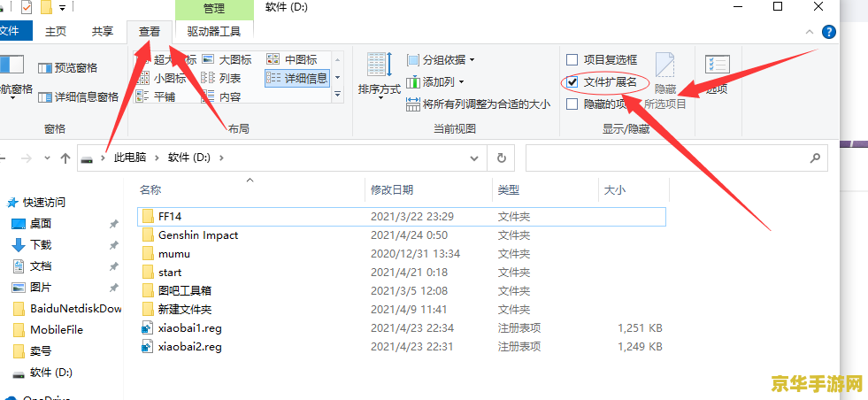Image resolution: width=868 pixels, height=400 pixels.
Task: Expand breadcrumb arrow after 软件 (D:)
Action: point(222,158)
